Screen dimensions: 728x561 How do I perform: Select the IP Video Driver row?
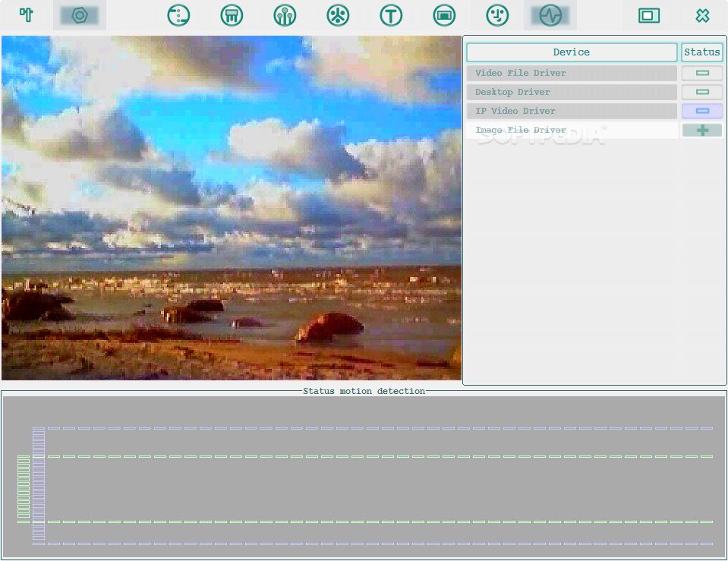[572, 111]
